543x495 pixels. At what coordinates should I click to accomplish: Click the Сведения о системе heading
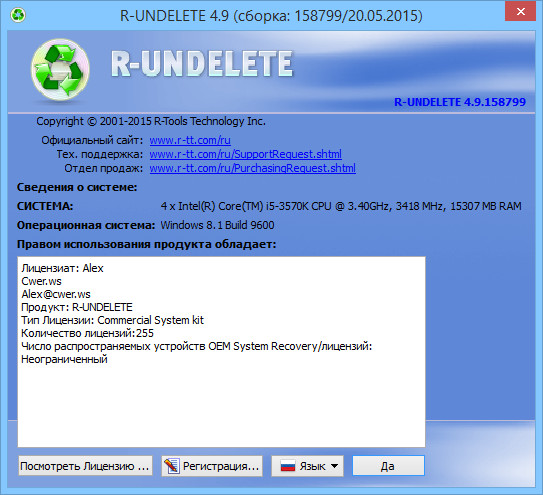77,187
